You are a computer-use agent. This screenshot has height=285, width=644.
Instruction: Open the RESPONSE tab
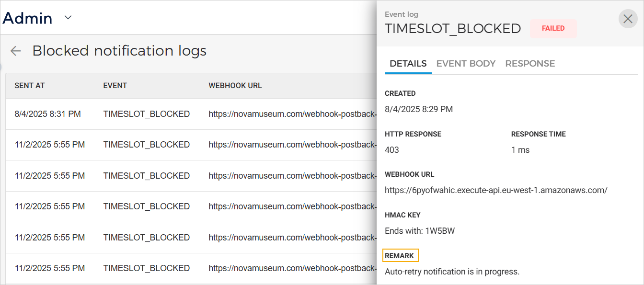coord(530,64)
